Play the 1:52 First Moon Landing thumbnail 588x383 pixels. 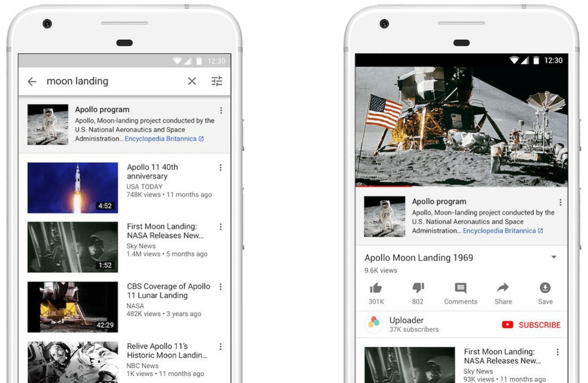pos(73,247)
